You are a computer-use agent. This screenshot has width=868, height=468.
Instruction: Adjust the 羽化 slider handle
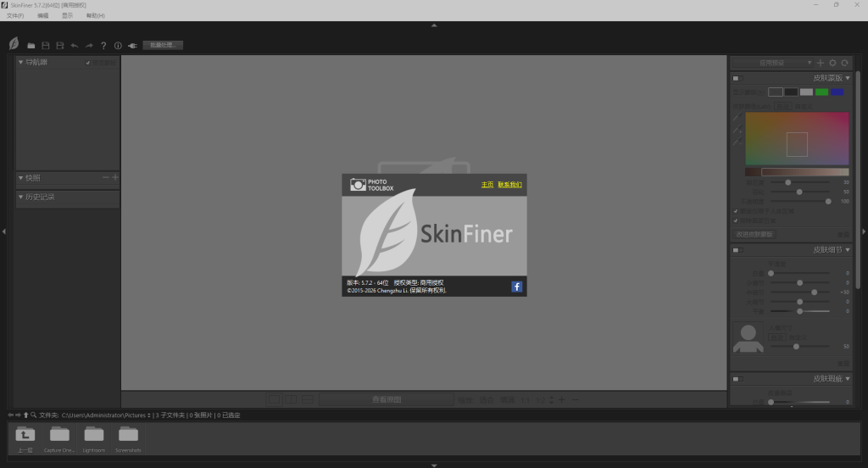pyautogui.click(x=798, y=192)
